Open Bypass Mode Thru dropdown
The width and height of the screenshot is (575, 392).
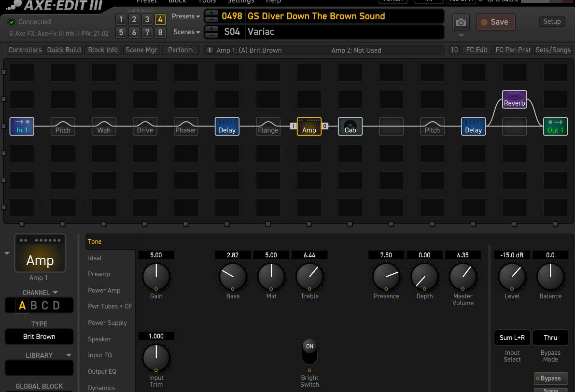[550, 338]
